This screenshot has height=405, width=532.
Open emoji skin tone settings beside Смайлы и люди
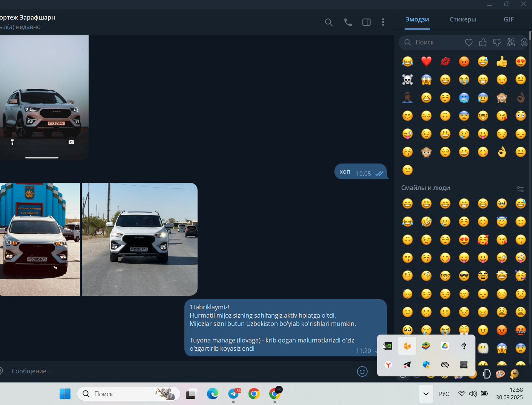pos(520,189)
